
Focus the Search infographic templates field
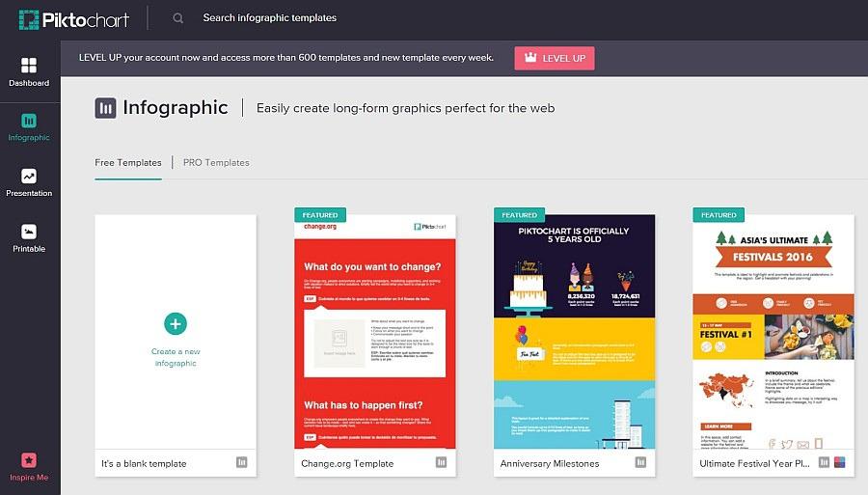tap(270, 17)
